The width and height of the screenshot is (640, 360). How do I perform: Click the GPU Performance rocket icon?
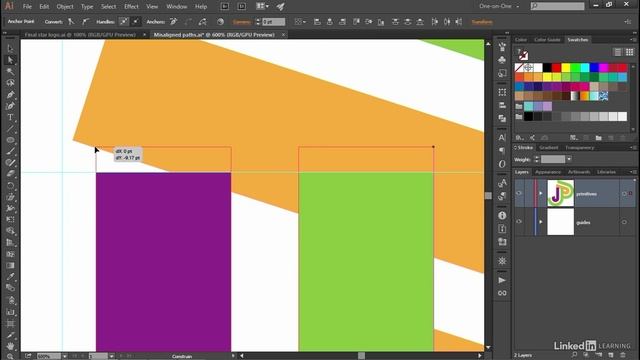[280, 6]
